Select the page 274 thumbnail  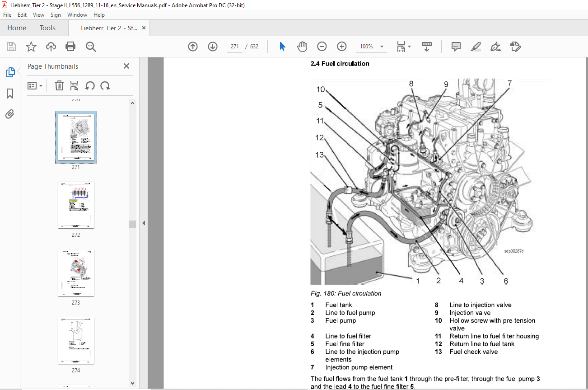click(76, 341)
